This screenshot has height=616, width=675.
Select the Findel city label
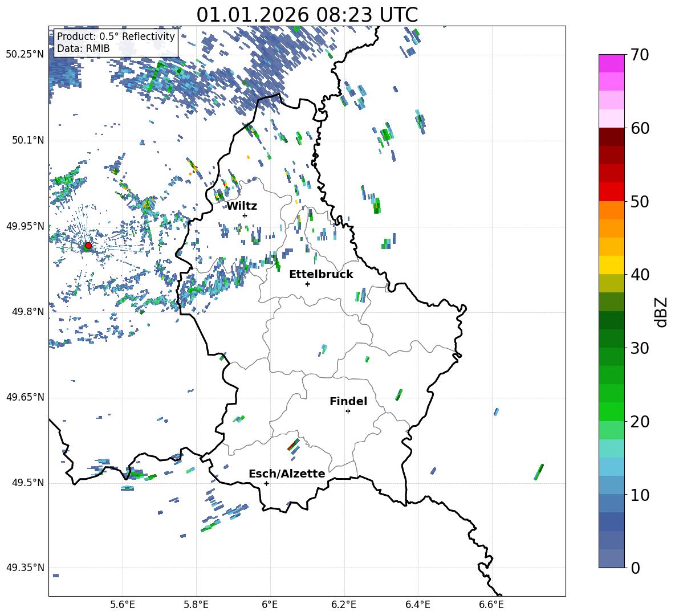coord(348,401)
